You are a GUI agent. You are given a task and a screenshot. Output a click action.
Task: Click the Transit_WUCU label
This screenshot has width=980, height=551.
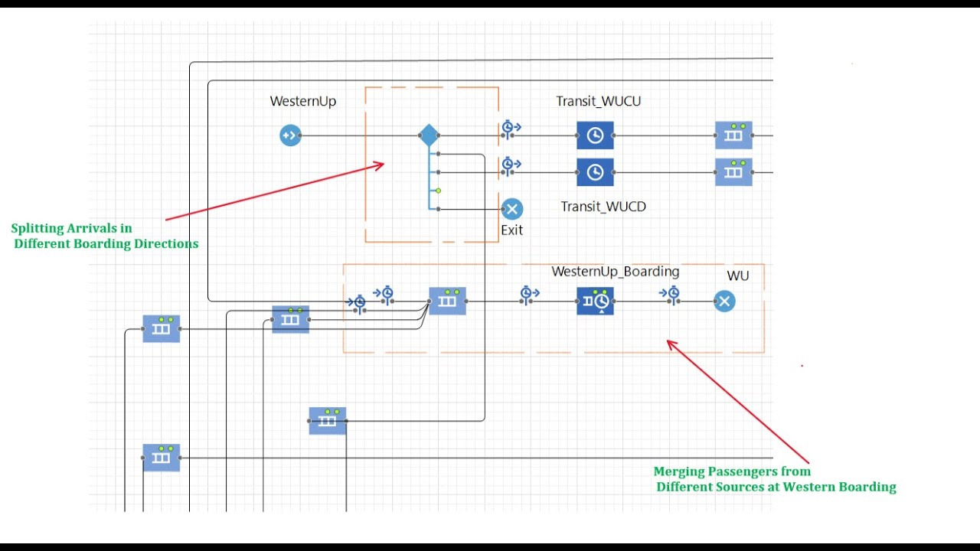(x=599, y=101)
